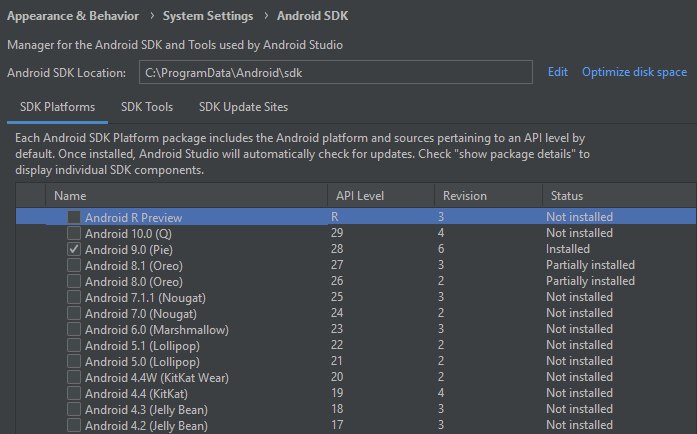Image resolution: width=697 pixels, height=434 pixels.
Task: Open the SDK Update Sites tab
Action: tap(243, 107)
